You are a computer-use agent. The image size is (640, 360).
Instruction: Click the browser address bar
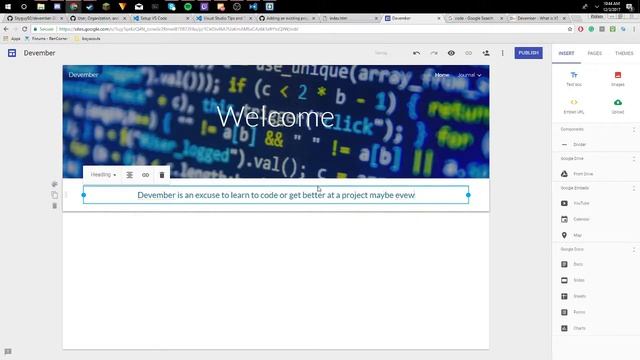coord(300,29)
